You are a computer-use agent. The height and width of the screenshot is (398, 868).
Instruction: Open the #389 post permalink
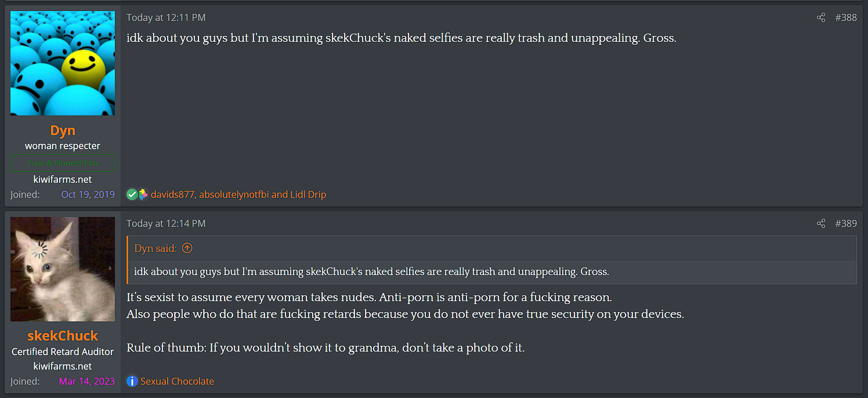point(845,224)
